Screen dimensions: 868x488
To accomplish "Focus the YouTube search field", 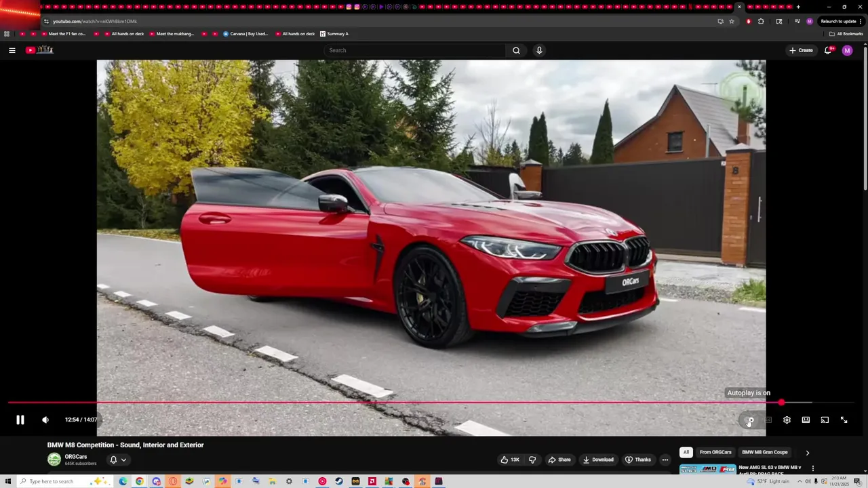I will coord(415,50).
